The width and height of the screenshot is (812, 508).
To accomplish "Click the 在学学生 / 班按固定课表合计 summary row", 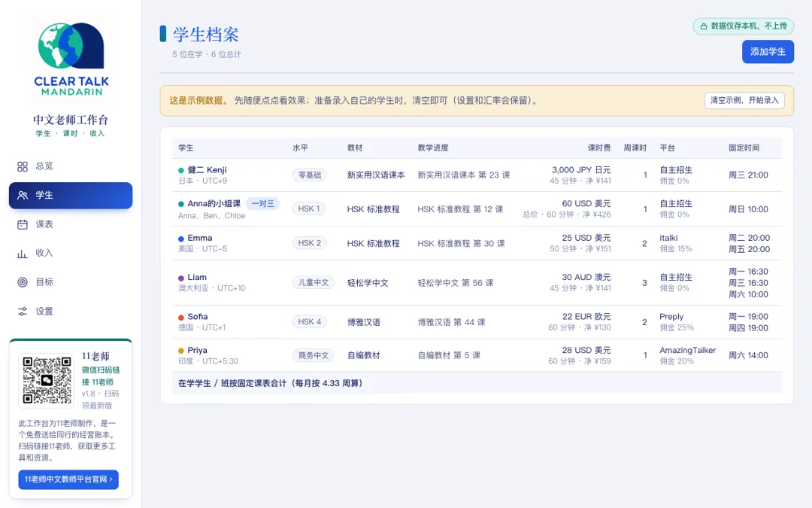I will 477,384.
